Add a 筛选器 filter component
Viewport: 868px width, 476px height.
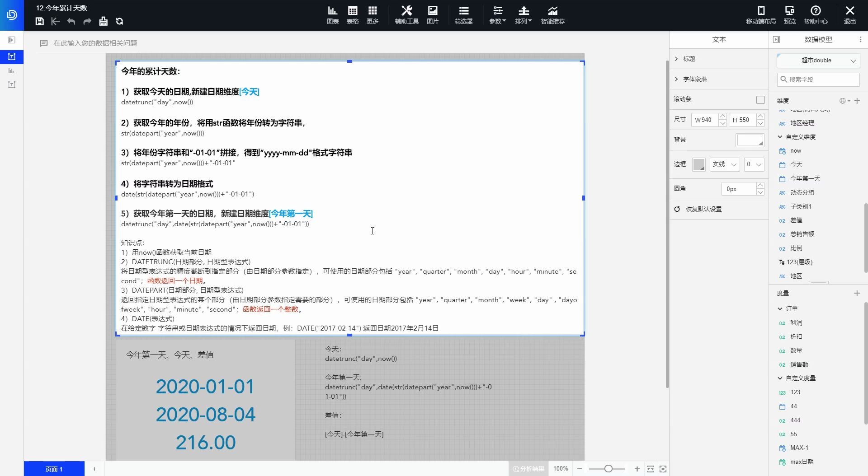(x=463, y=15)
